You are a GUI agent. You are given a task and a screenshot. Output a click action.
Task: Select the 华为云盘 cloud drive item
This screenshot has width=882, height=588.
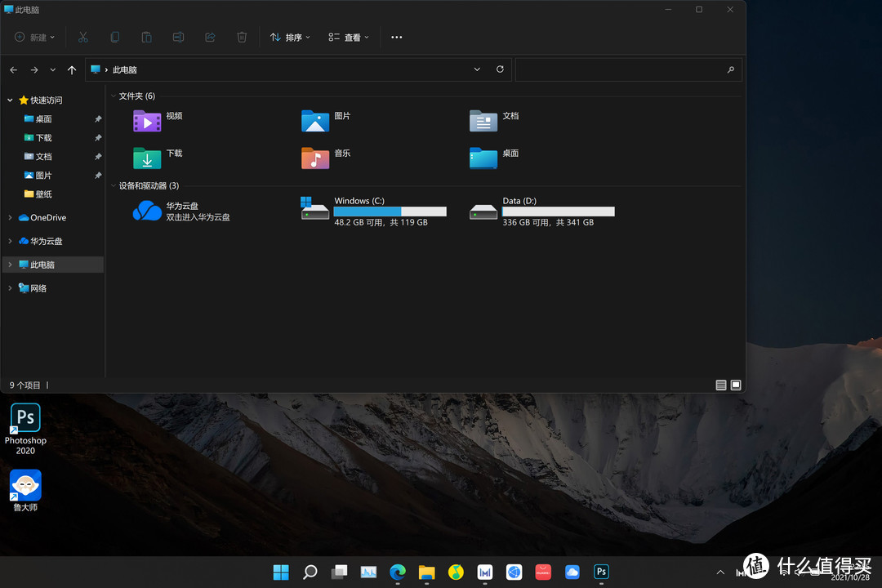181,211
